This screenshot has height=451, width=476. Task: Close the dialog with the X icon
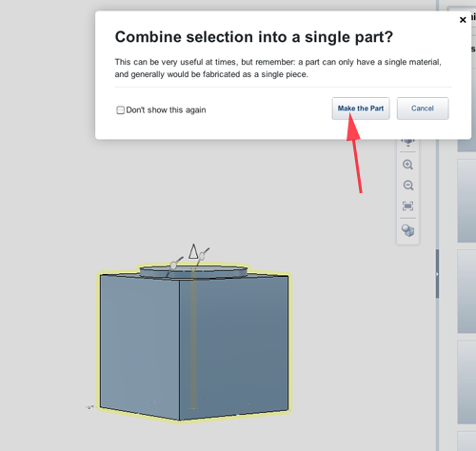tap(463, 20)
